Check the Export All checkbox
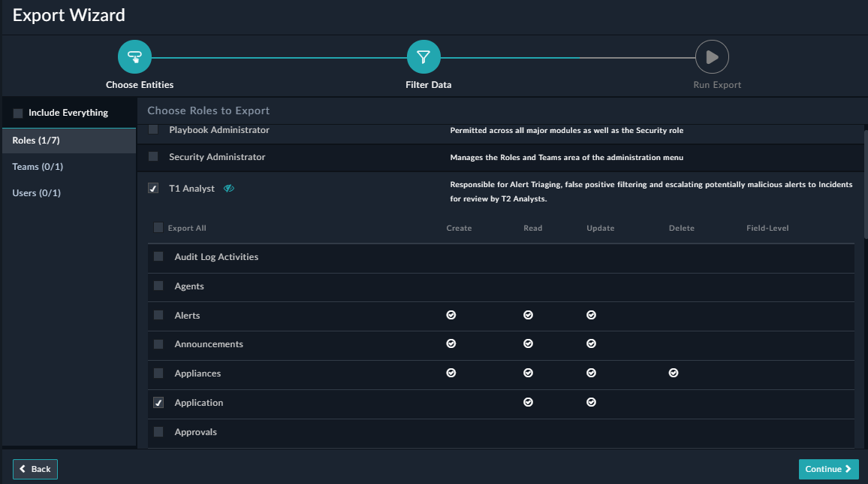 [158, 227]
